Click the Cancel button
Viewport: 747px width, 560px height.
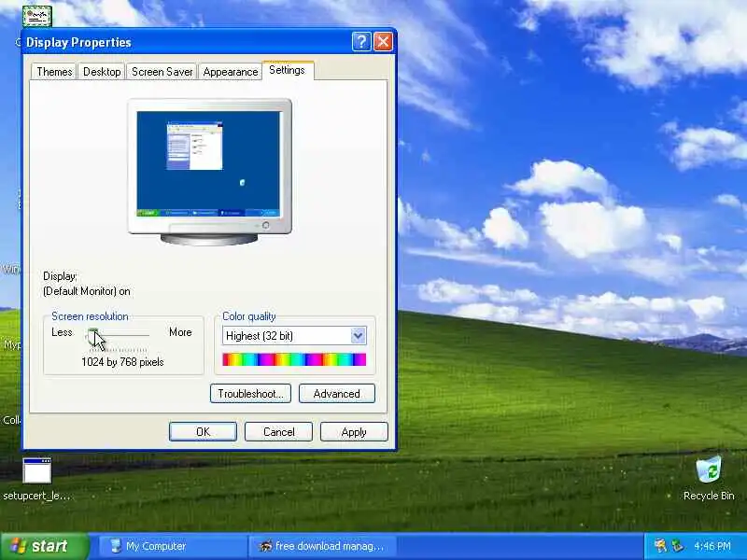point(278,432)
